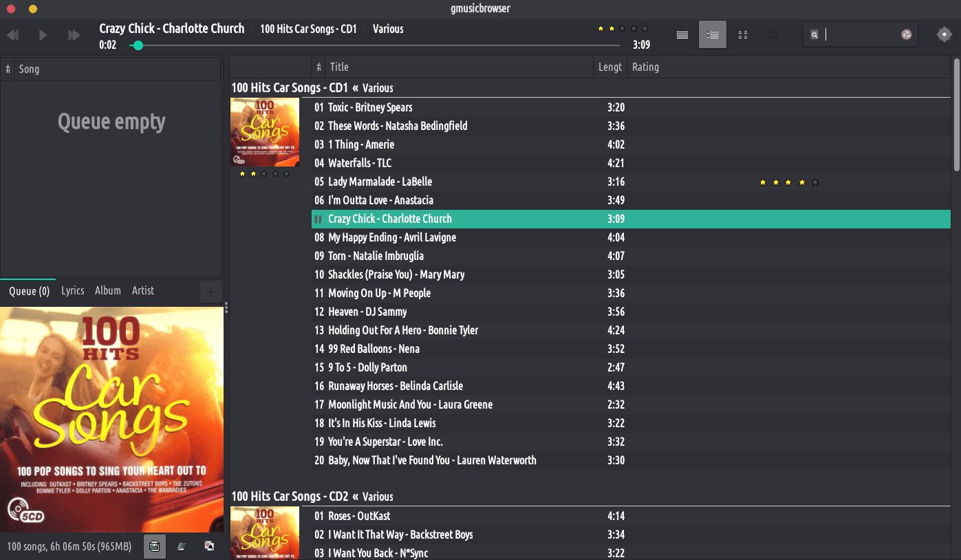
Task: Click the yellow minimize dot in the title bar
Action: click(33, 9)
